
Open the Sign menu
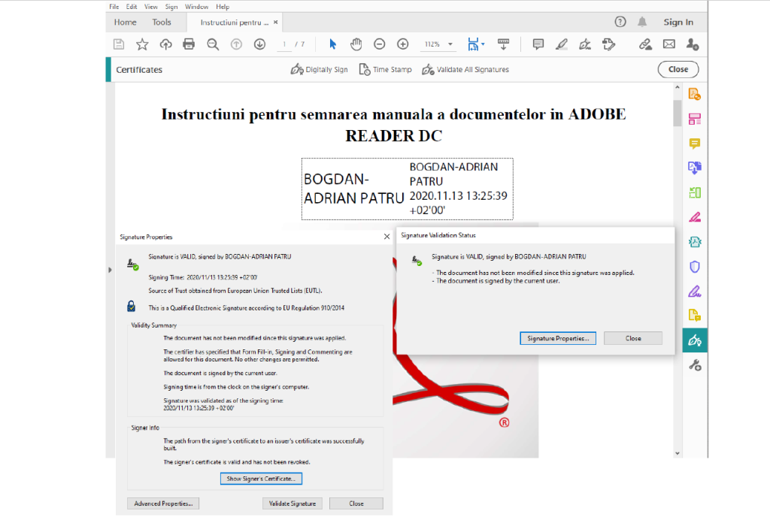(171, 6)
